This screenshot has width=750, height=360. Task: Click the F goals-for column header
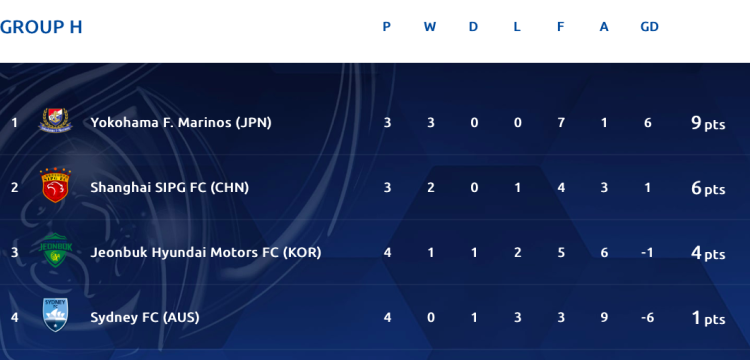pyautogui.click(x=560, y=27)
